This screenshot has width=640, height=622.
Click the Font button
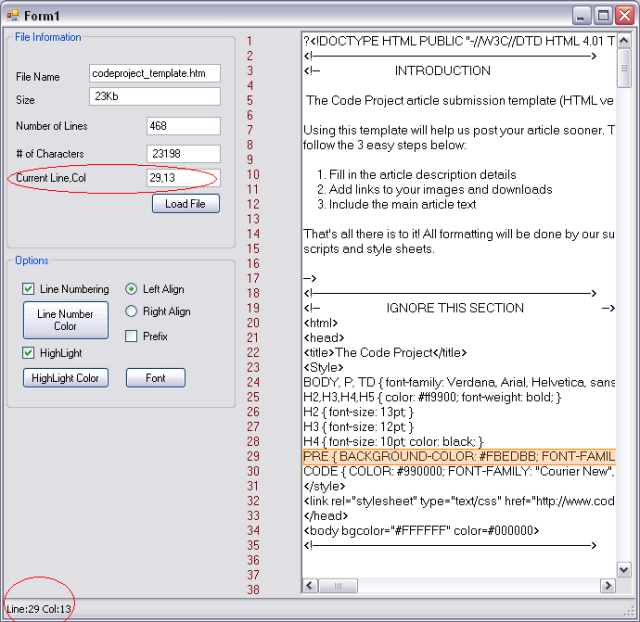click(156, 378)
